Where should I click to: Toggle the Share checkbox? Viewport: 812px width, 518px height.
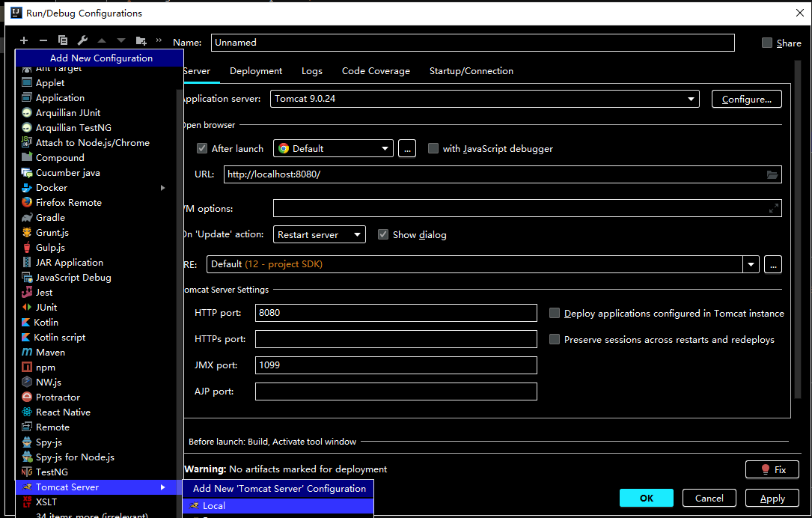(767, 43)
